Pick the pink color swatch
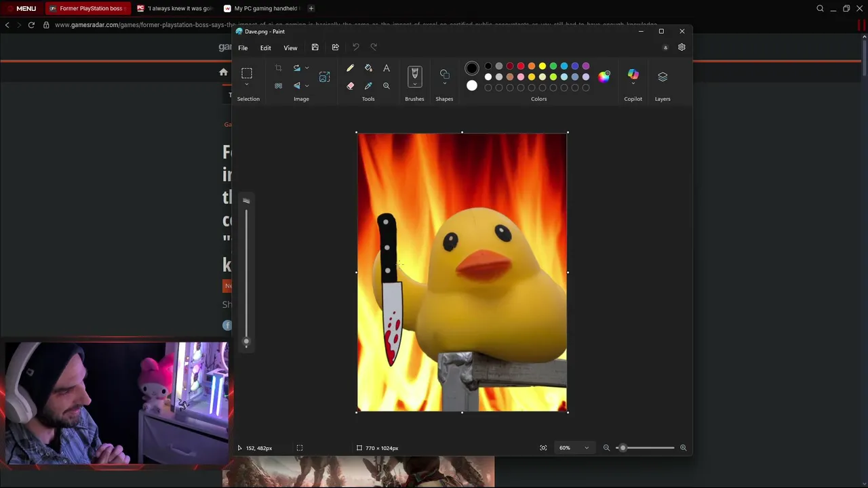 point(520,77)
